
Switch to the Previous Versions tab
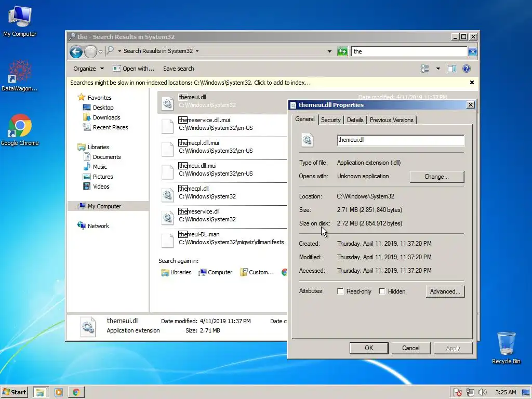point(392,120)
